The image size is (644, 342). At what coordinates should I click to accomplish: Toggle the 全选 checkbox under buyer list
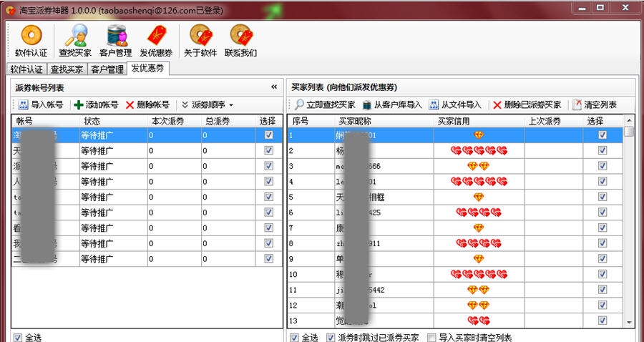tap(294, 338)
